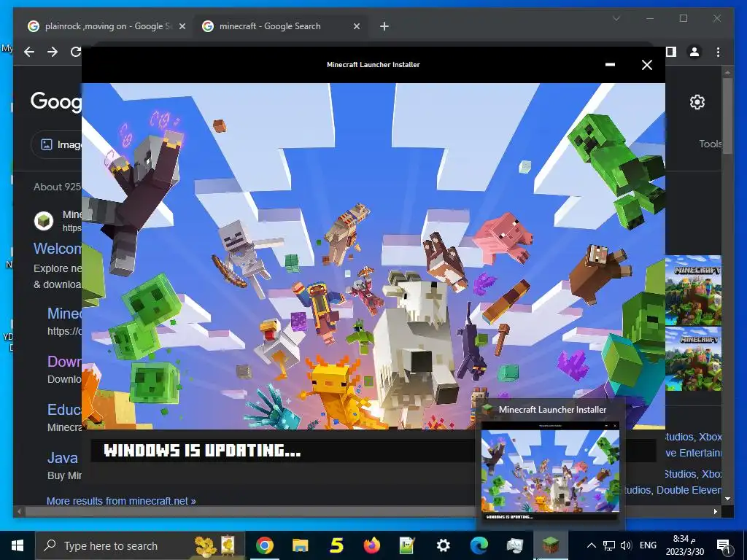Screen dimensions: 747x560
Task: Open the notification center
Action: 724,545
